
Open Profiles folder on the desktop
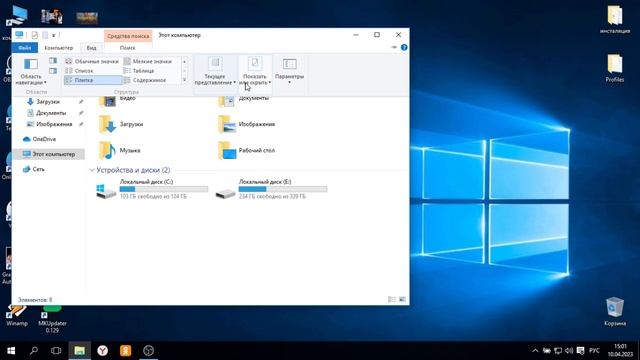coord(615,69)
